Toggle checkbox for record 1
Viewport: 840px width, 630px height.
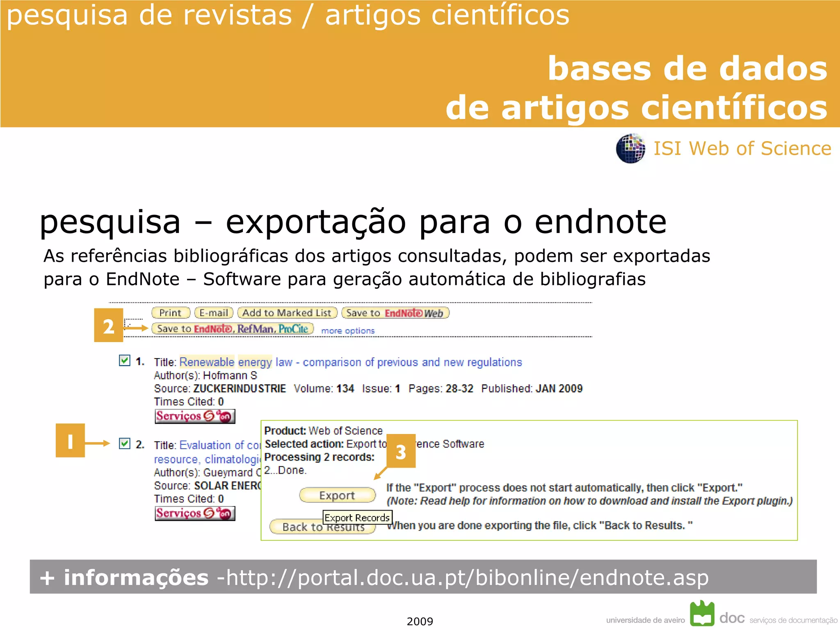point(124,361)
